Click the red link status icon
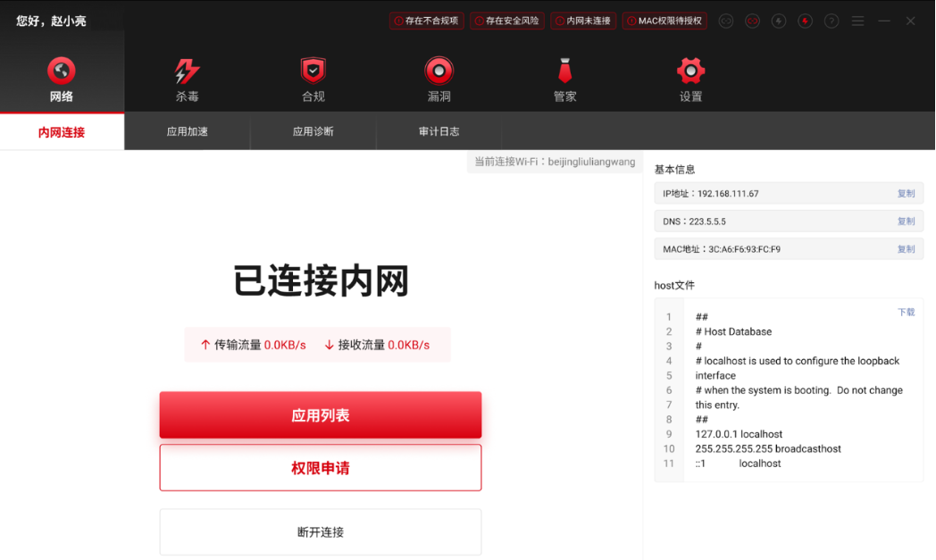The height and width of the screenshot is (560, 936). (752, 21)
